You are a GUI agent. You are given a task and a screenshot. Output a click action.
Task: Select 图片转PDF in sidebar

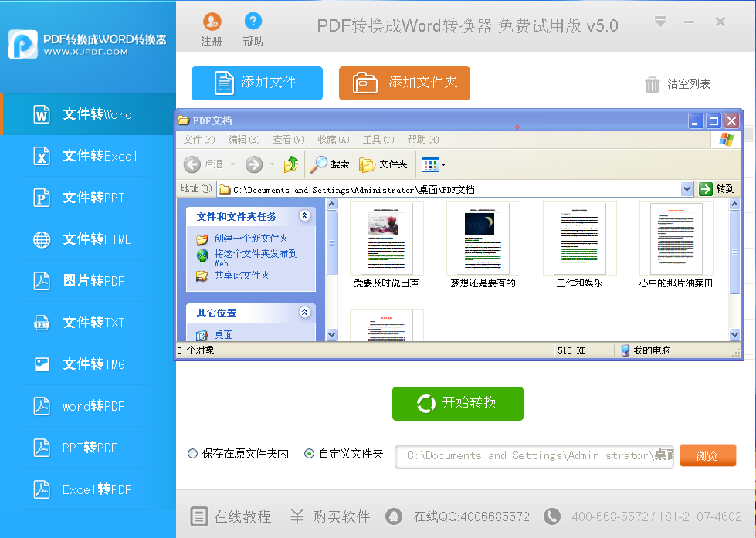tap(89, 280)
